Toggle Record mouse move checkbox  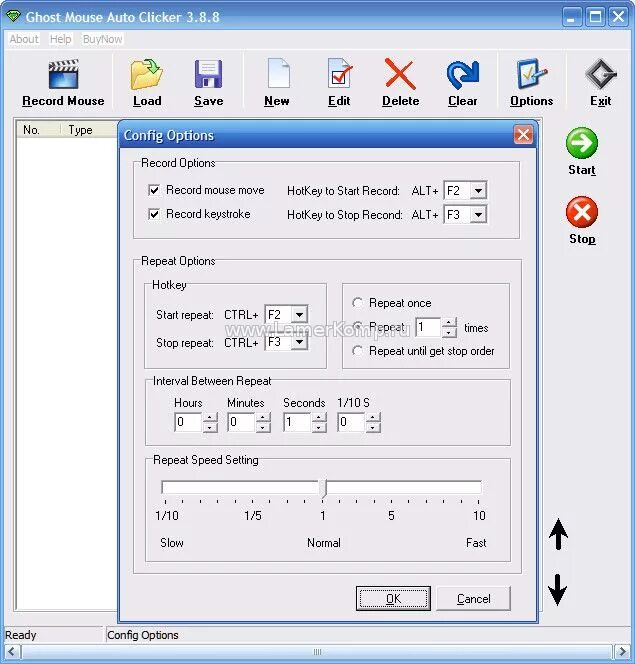pyautogui.click(x=154, y=190)
